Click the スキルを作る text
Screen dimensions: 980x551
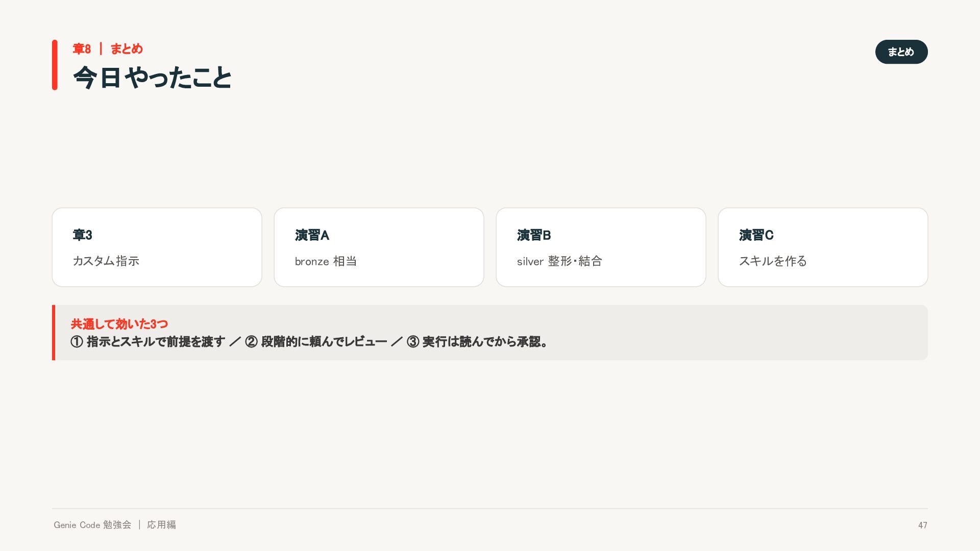click(773, 261)
